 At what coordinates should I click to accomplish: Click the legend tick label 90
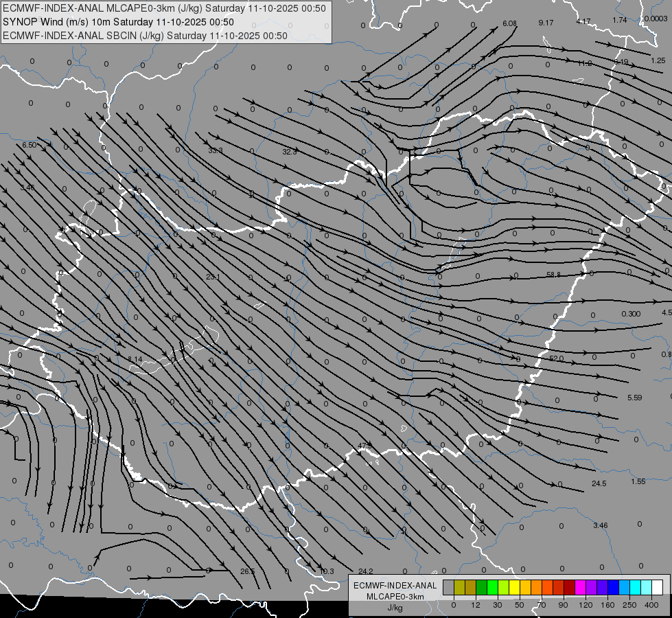563,605
